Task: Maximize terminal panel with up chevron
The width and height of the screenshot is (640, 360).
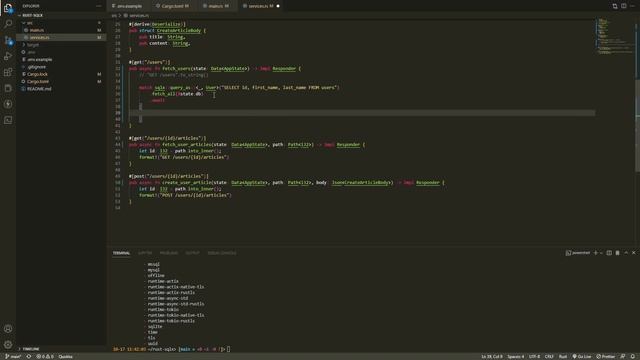Action: (x=626, y=253)
